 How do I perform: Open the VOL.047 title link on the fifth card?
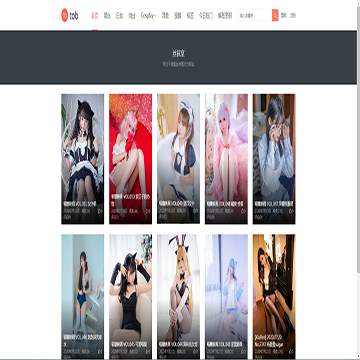(274, 203)
